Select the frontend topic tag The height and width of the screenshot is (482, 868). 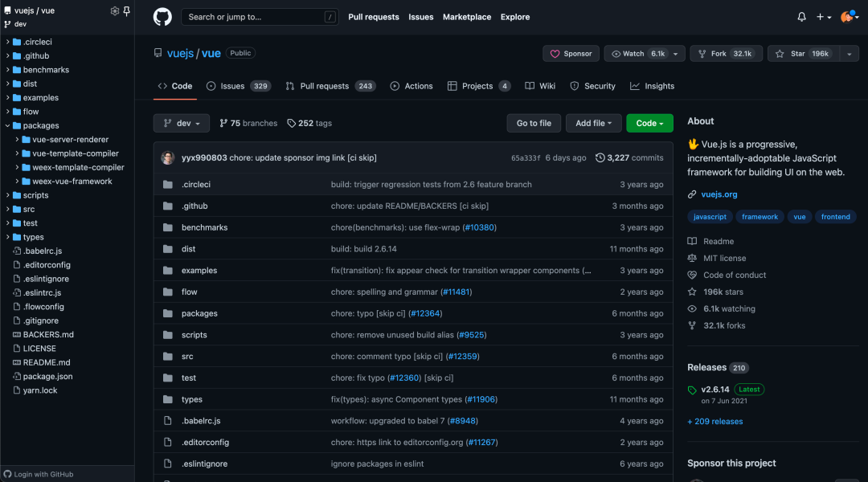click(x=835, y=217)
